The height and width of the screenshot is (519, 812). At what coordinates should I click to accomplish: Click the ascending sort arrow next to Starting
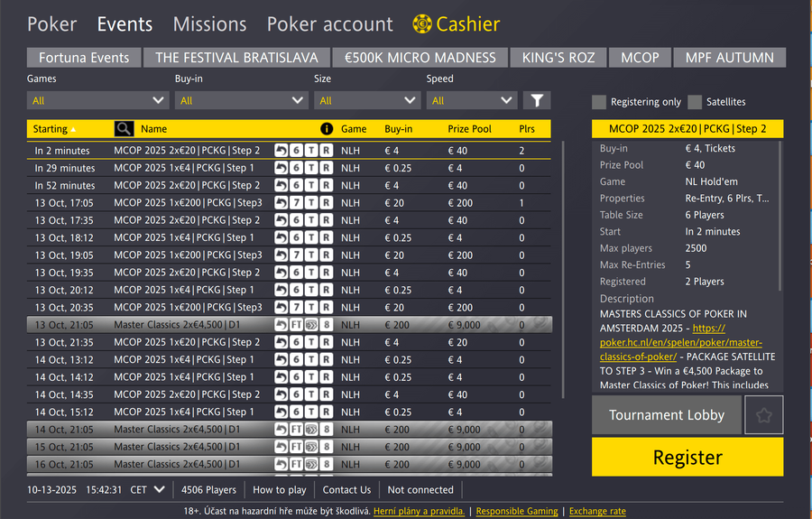click(74, 129)
